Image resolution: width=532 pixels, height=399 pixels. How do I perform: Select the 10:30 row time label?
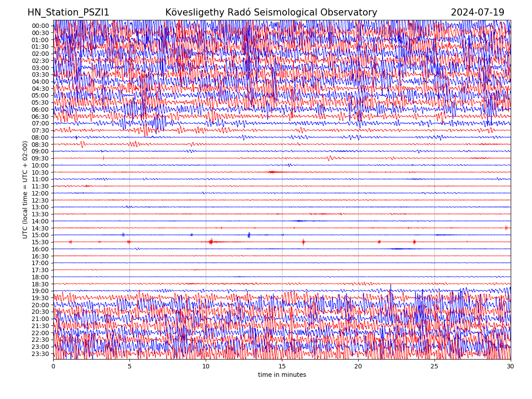[40, 172]
